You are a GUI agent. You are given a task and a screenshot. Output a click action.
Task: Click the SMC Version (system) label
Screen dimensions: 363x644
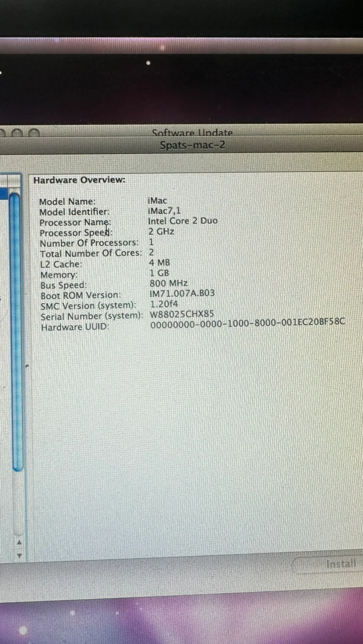point(89,306)
